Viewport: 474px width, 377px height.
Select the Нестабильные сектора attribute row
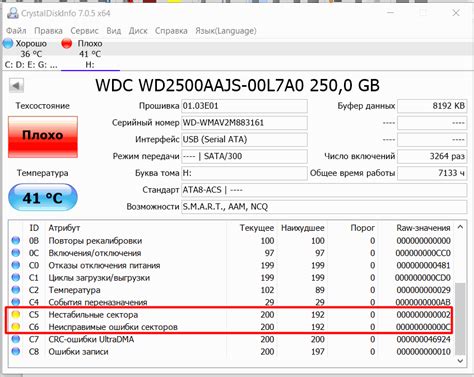coord(231,315)
